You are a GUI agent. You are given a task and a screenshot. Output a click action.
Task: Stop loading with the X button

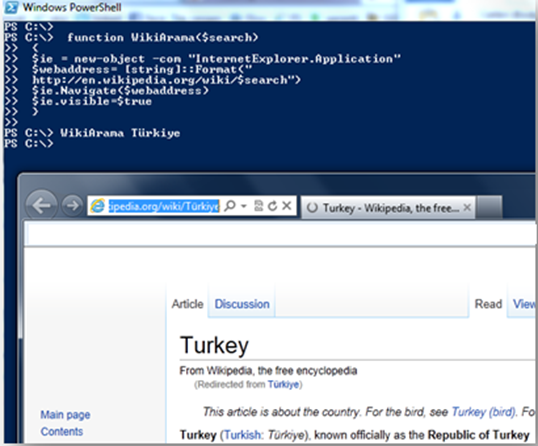(x=287, y=206)
